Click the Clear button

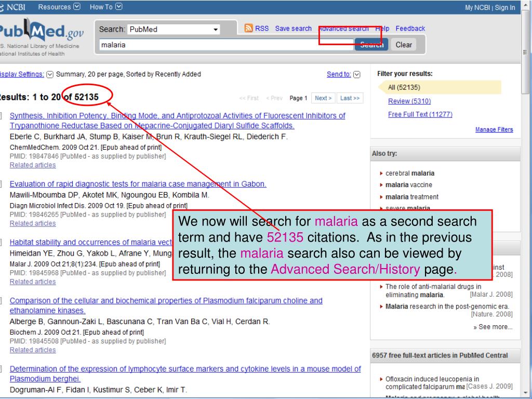pyautogui.click(x=404, y=45)
